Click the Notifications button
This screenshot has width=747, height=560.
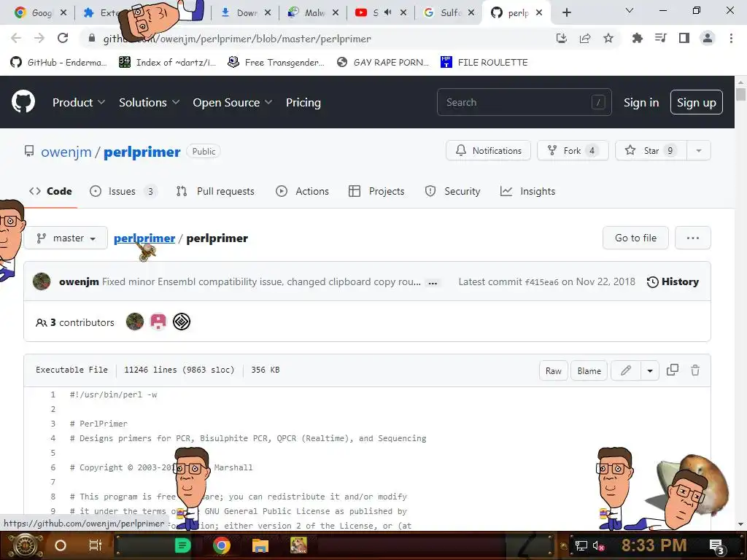(488, 150)
